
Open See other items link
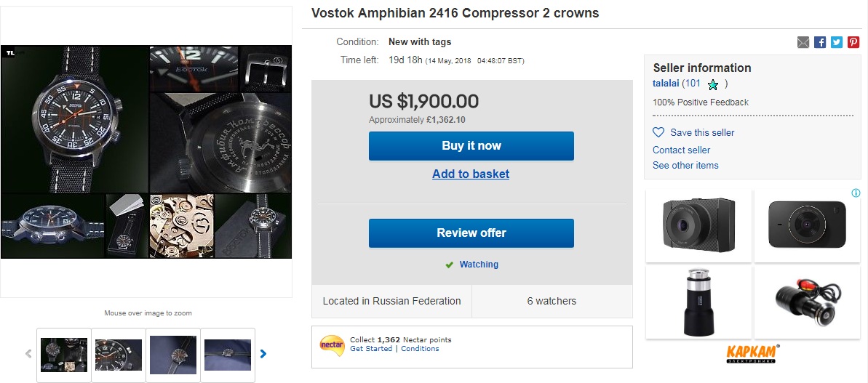[685, 165]
